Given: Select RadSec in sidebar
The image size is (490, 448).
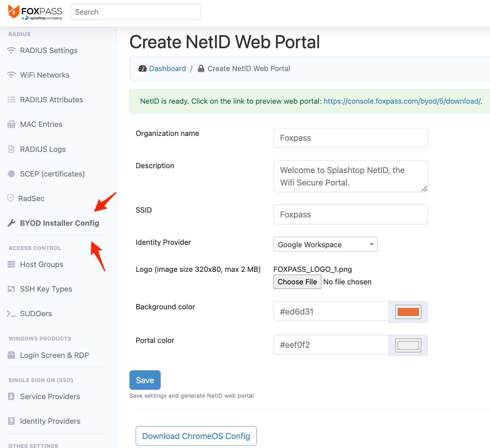Looking at the screenshot, I should (x=31, y=198).
